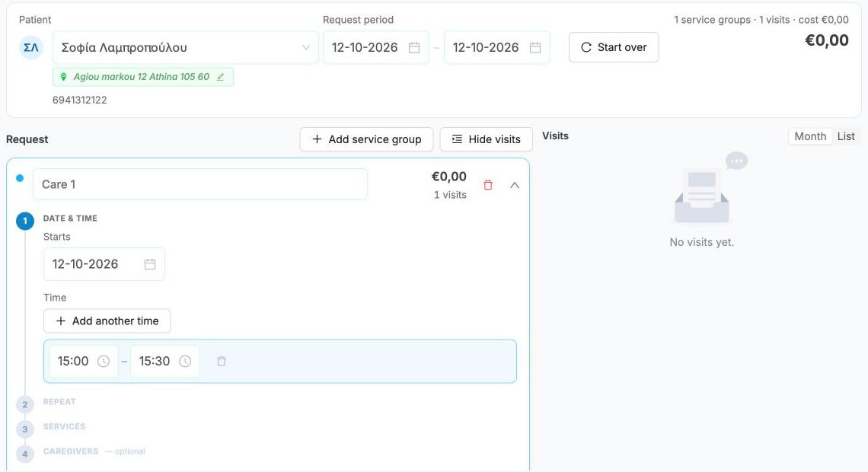Remove the 15:00–15:30 time slot
This screenshot has height=472, width=868.
tap(222, 362)
